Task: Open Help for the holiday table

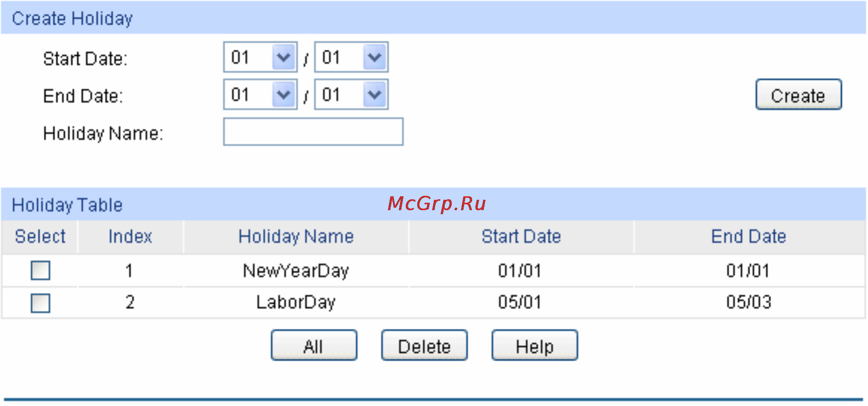Action: pos(535,345)
